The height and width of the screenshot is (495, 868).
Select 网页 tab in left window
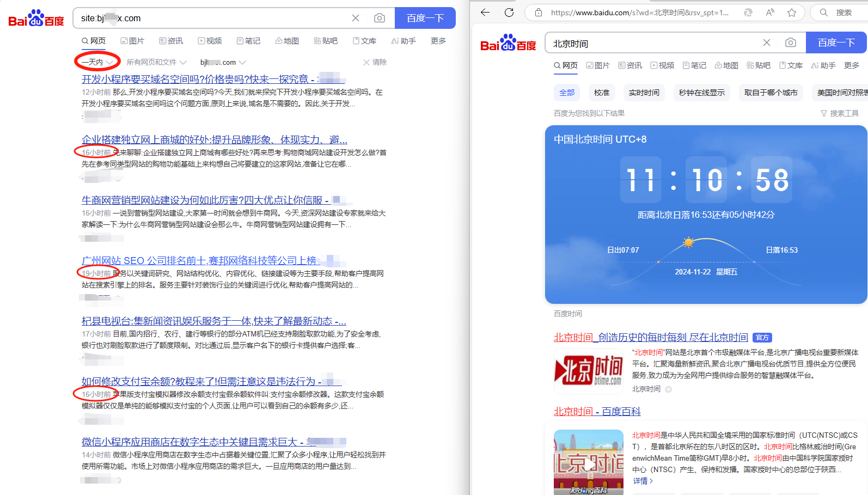tap(94, 41)
